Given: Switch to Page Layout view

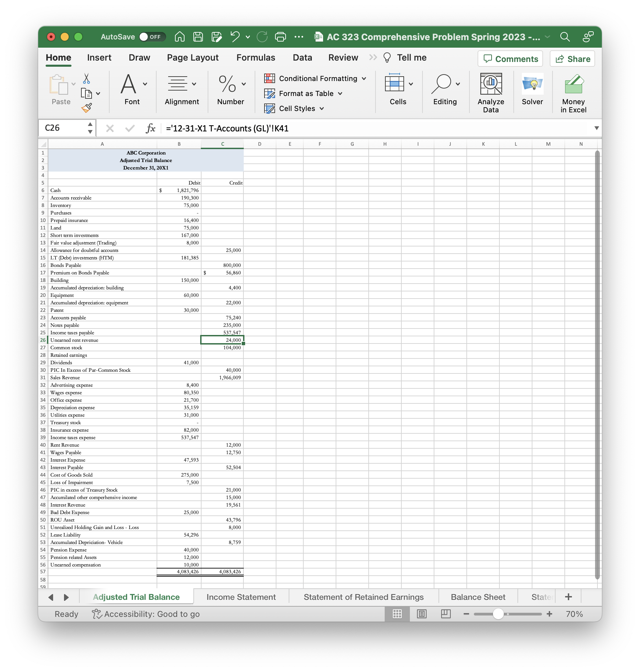Looking at the screenshot, I should [x=422, y=614].
